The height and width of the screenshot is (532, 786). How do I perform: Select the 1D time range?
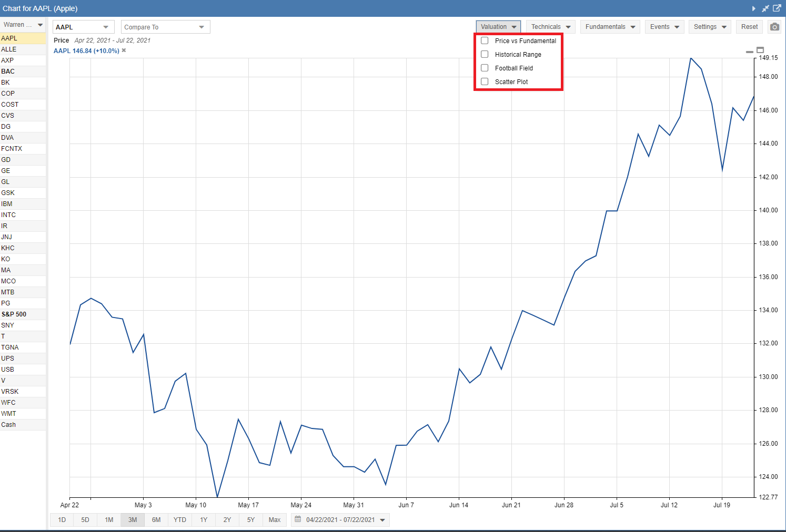tap(62, 520)
